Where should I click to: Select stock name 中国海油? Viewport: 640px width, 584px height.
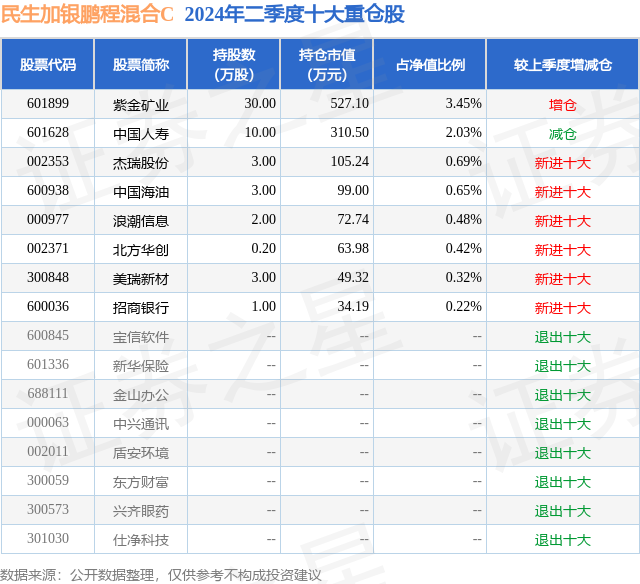141,192
